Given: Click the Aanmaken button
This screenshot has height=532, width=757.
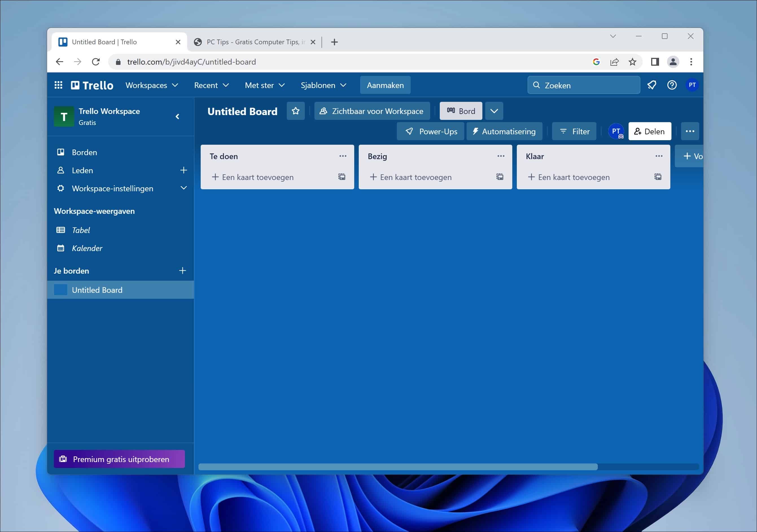Looking at the screenshot, I should tap(385, 85).
